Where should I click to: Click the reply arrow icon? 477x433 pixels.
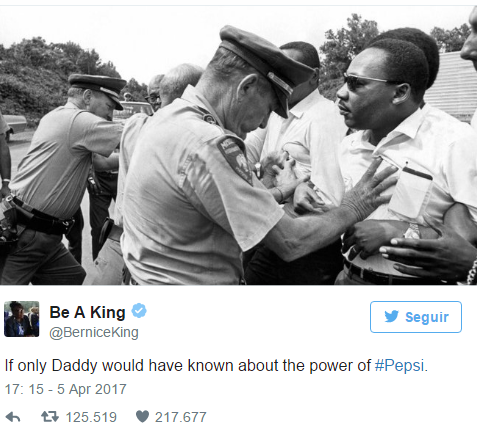[13, 417]
